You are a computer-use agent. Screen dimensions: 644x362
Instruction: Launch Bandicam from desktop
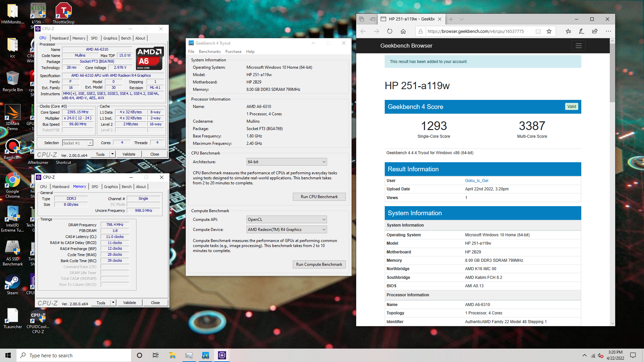[x=13, y=149]
